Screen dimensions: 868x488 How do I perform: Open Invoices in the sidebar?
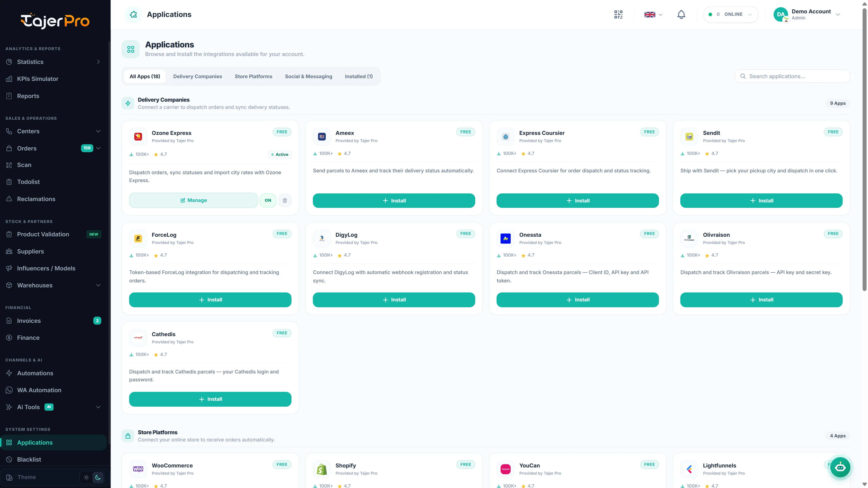pyautogui.click(x=53, y=321)
